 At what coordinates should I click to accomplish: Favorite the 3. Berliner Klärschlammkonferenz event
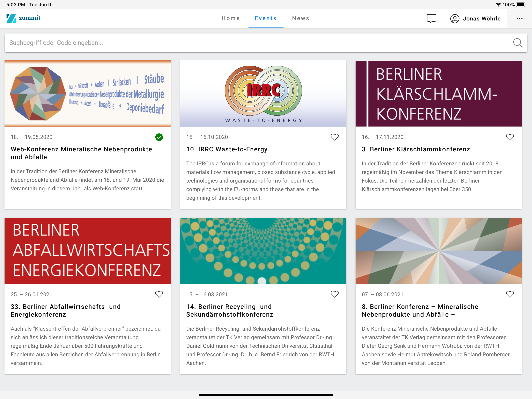click(510, 137)
